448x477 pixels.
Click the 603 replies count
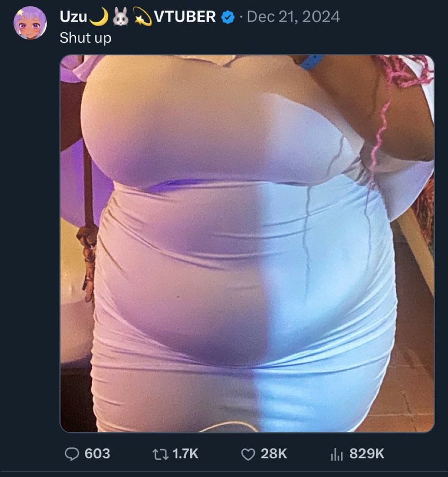point(97,454)
